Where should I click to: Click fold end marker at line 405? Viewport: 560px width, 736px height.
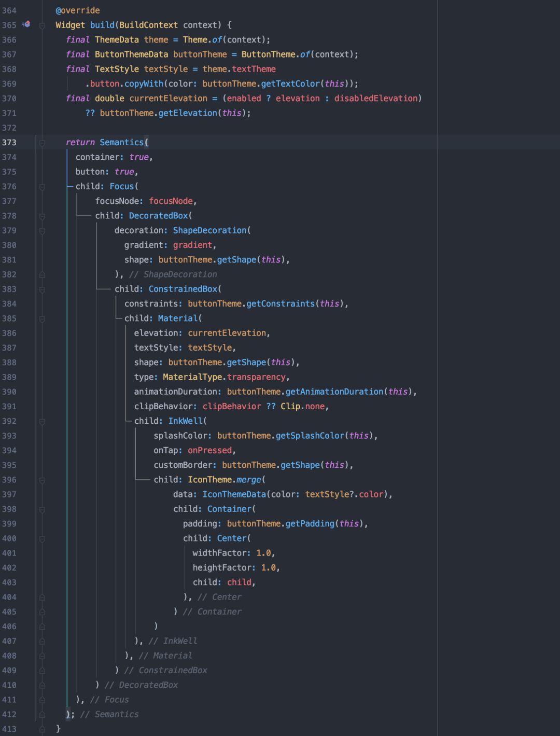click(42, 612)
